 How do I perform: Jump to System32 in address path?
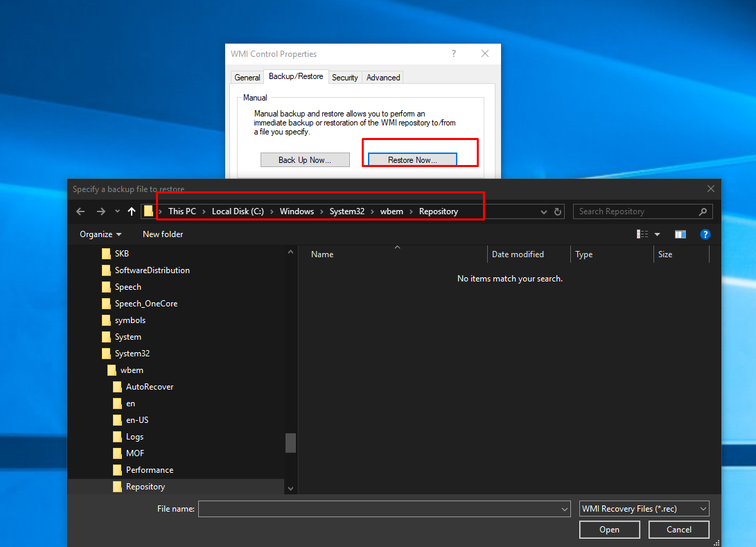tap(346, 211)
